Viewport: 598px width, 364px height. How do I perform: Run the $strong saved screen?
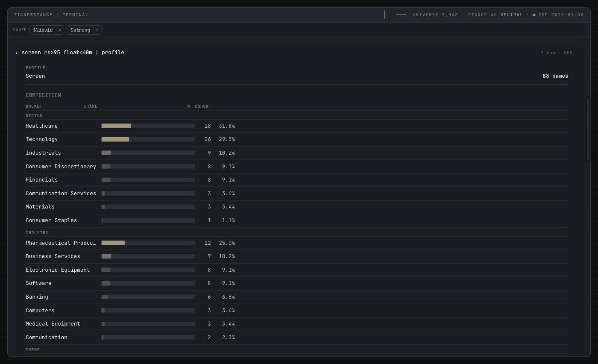pyautogui.click(x=80, y=30)
